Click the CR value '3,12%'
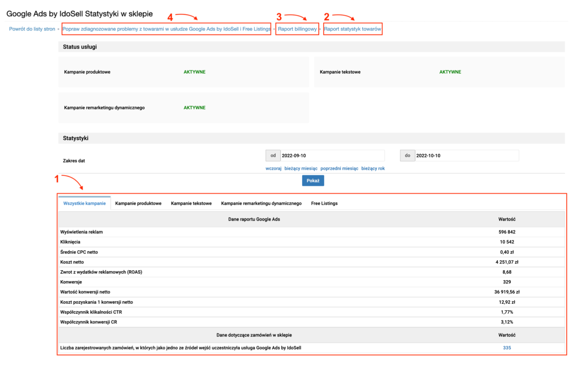Image resolution: width=588 pixels, height=372 pixels. click(507, 322)
